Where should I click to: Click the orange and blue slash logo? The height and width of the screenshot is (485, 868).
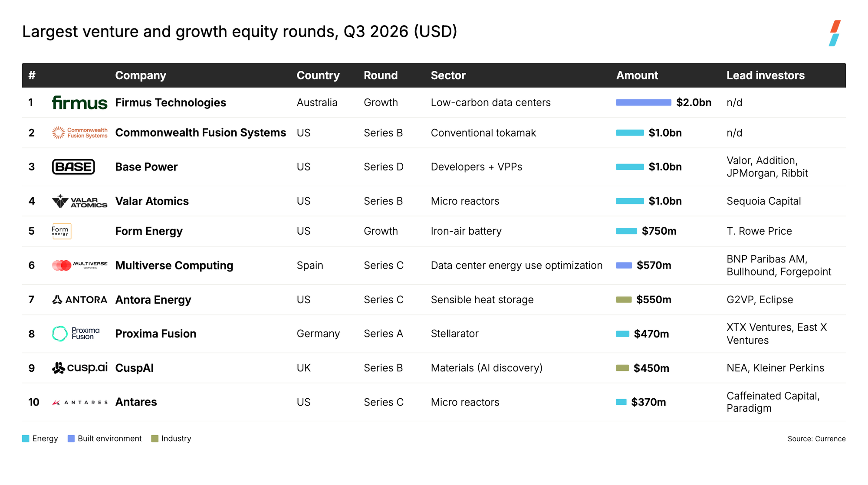click(835, 33)
